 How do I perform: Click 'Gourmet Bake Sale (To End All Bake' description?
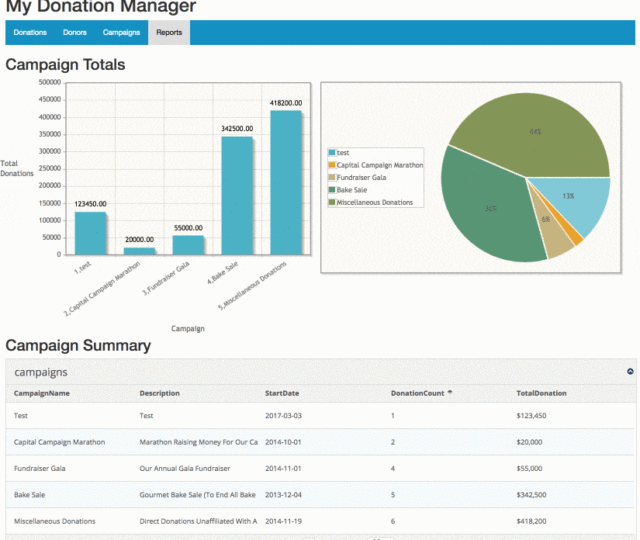coord(198,495)
